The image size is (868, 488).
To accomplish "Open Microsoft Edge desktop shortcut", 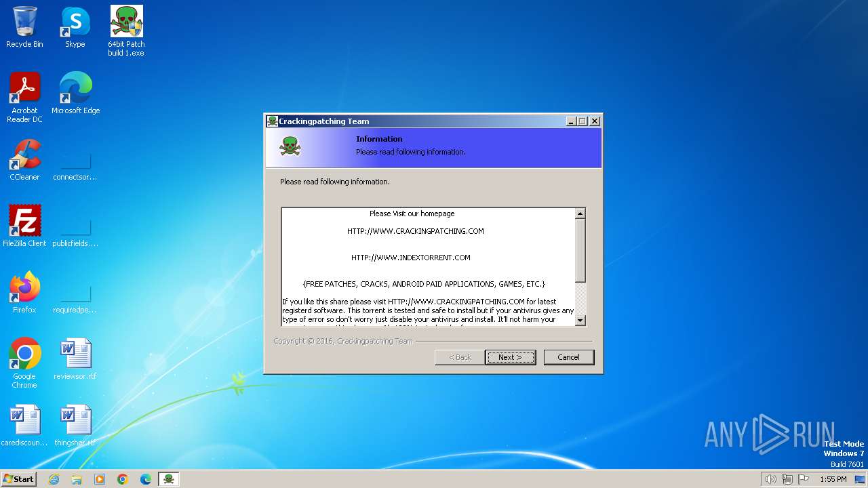I will pos(75,93).
